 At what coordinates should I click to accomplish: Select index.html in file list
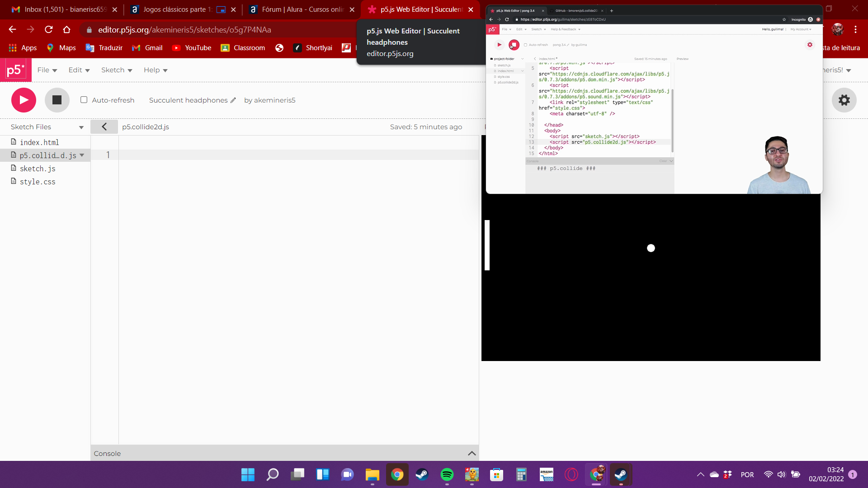pos(39,142)
